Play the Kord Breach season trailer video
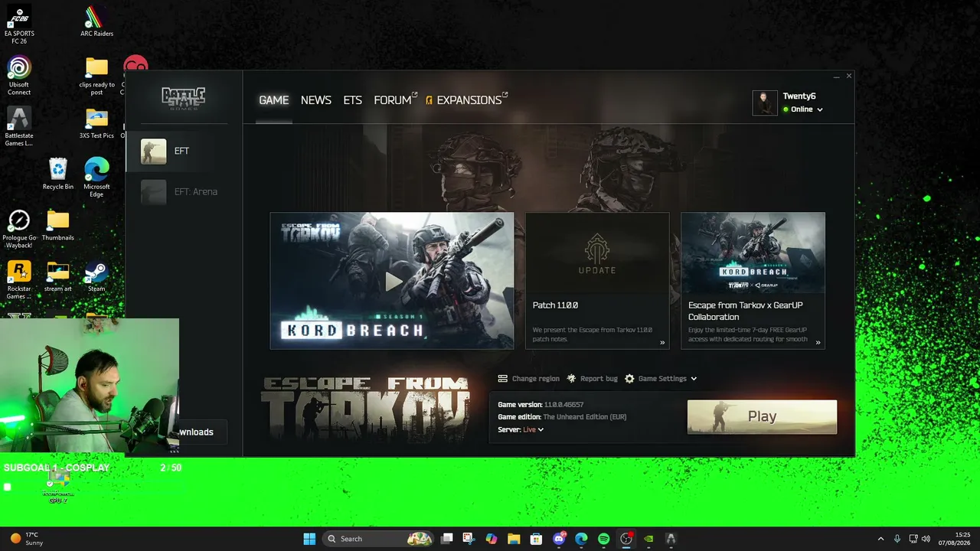The image size is (980, 551). point(392,281)
